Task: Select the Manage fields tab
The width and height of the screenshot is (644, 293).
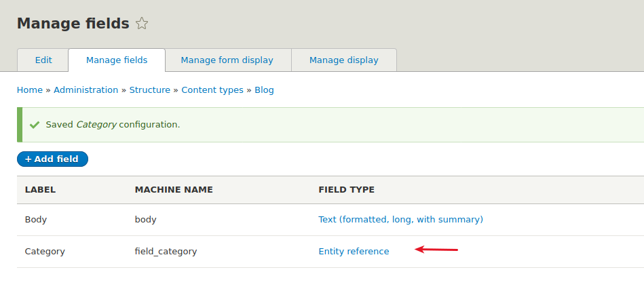Action: [x=117, y=60]
